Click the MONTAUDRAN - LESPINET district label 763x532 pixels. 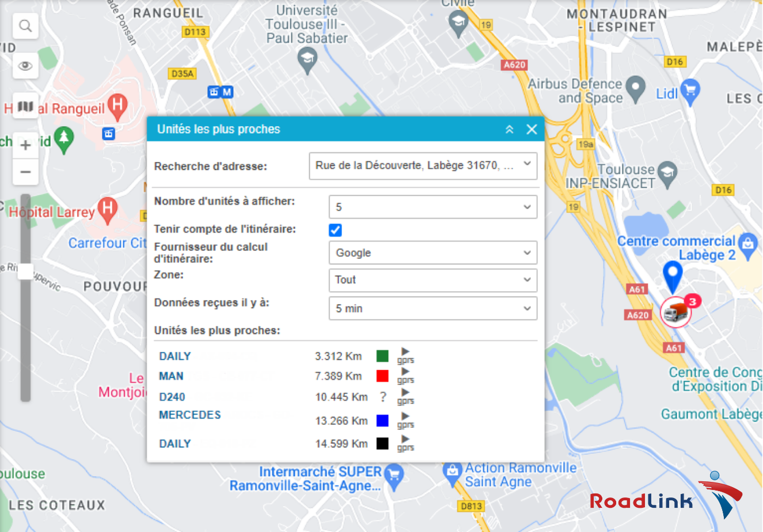coord(617,20)
